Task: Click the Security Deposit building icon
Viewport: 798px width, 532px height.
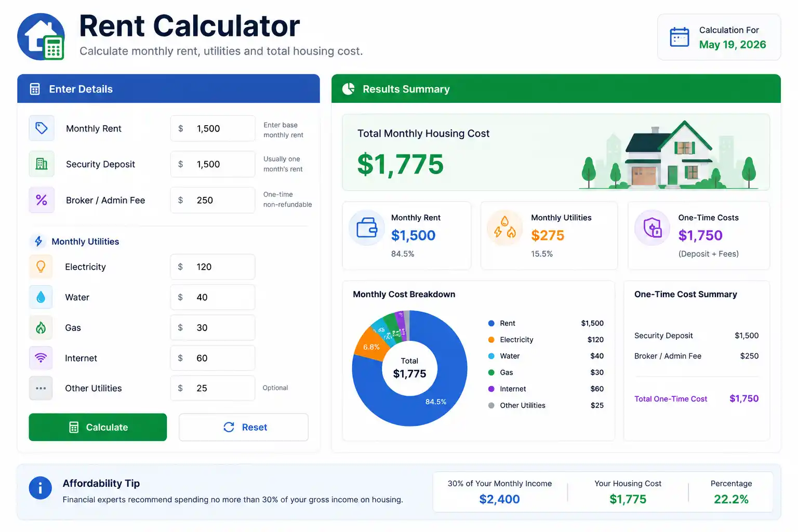Action: pos(42,164)
